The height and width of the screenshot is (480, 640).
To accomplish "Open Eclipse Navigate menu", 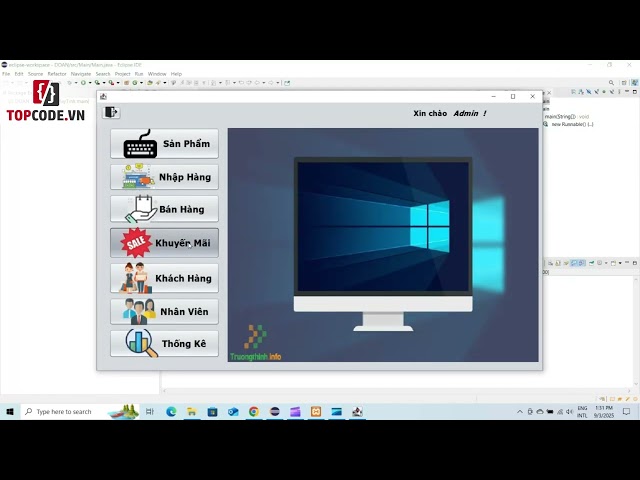I will click(81, 74).
